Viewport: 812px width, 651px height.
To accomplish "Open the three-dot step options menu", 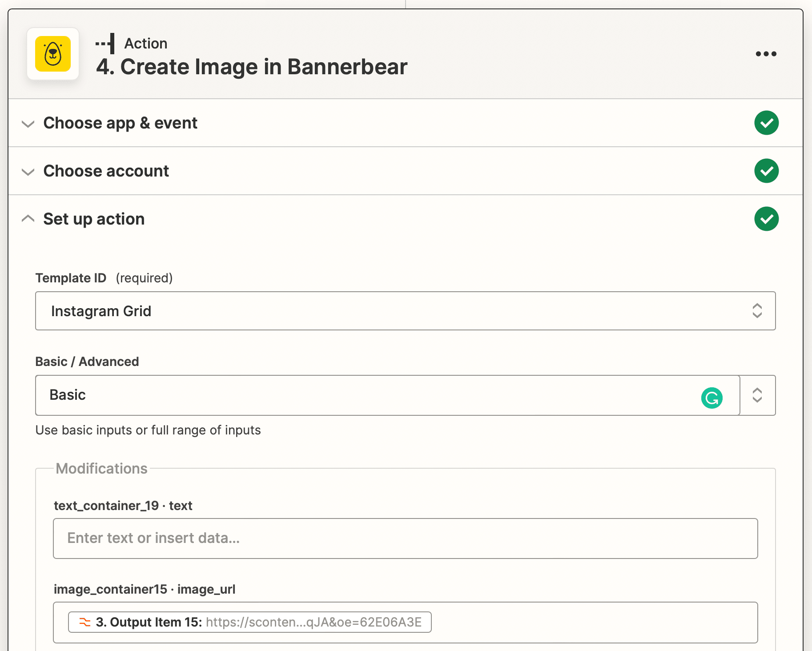I will [766, 54].
